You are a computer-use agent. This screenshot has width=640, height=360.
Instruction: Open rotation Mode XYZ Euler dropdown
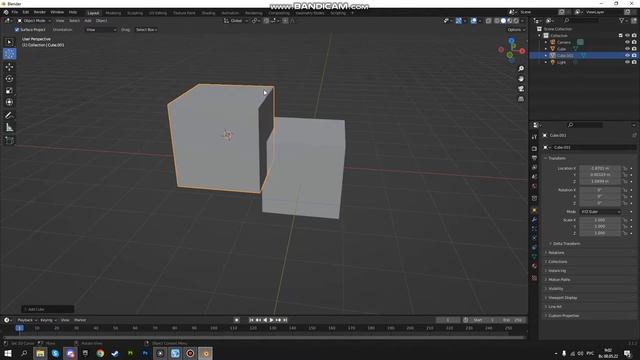[x=600, y=212]
